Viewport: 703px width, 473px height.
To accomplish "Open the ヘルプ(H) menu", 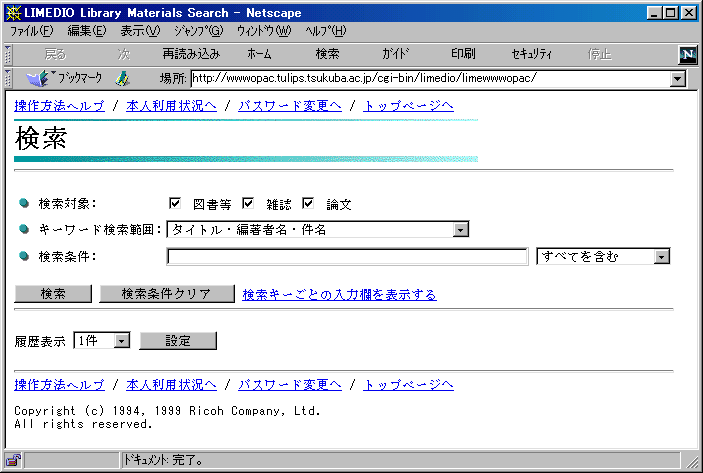I will coord(326,31).
